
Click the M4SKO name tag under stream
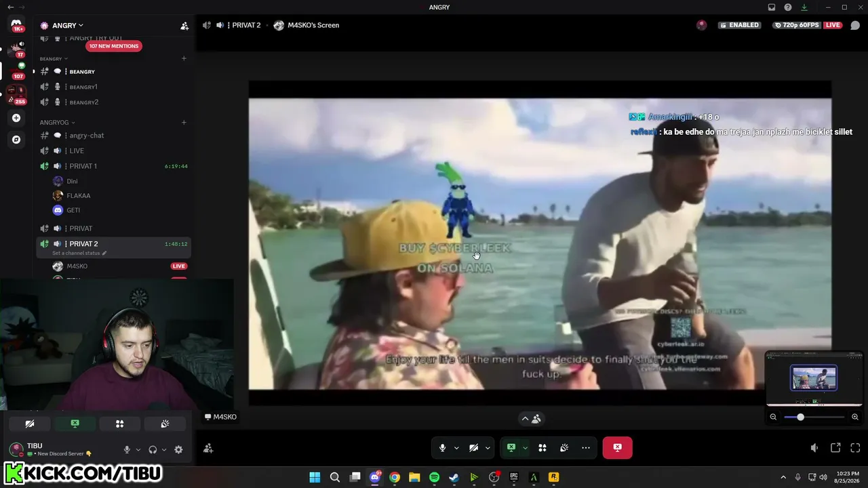(x=221, y=417)
